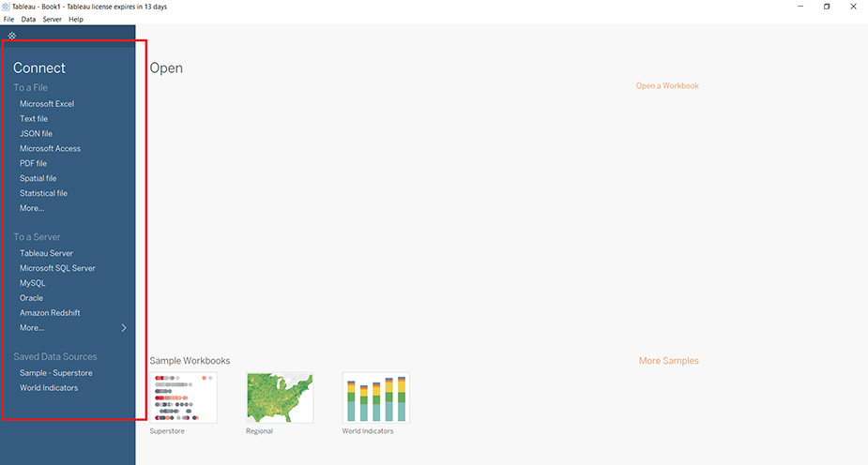Click Open a Workbook link
The width and height of the screenshot is (868, 465).
coord(667,85)
